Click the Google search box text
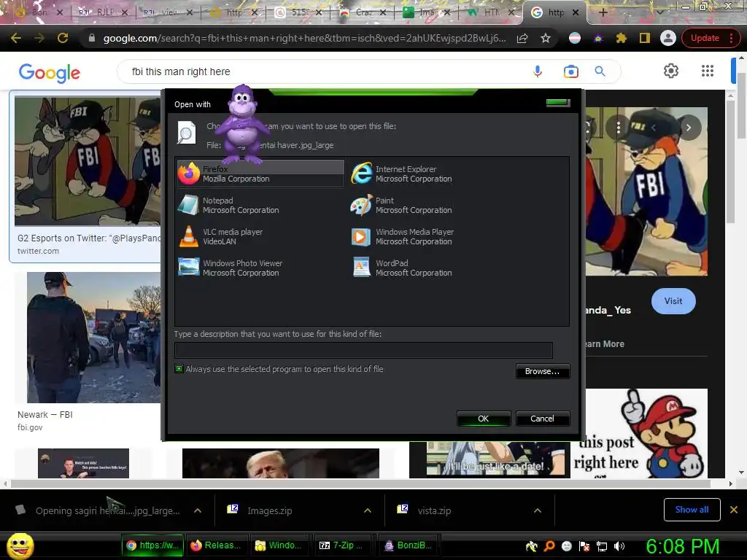Screen dimensions: 747x560 [x=181, y=71]
